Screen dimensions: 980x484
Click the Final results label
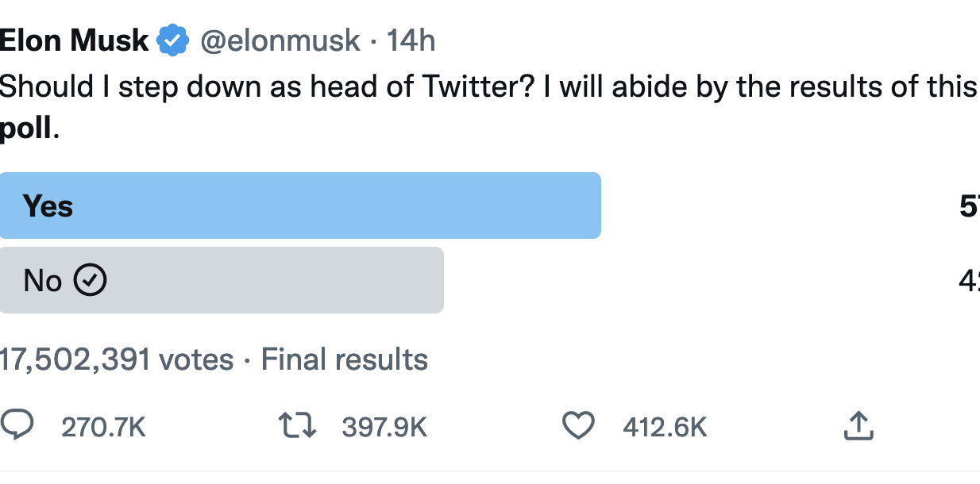(x=345, y=359)
